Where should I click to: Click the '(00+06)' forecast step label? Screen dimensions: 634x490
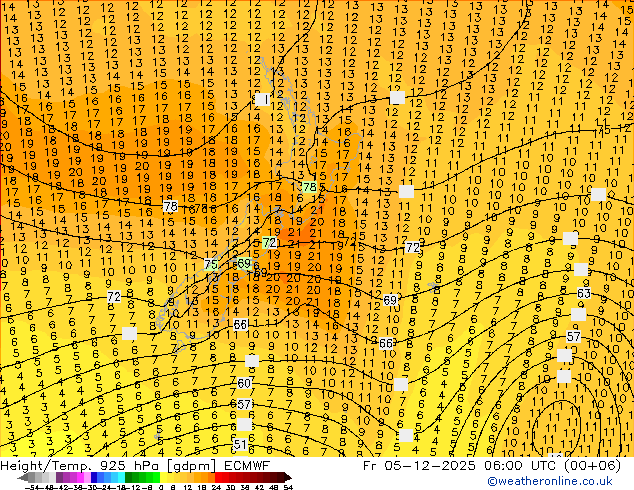(x=594, y=466)
